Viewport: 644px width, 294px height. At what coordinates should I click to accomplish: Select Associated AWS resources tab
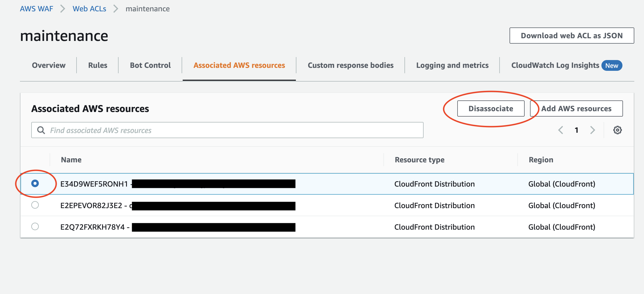[x=239, y=65]
